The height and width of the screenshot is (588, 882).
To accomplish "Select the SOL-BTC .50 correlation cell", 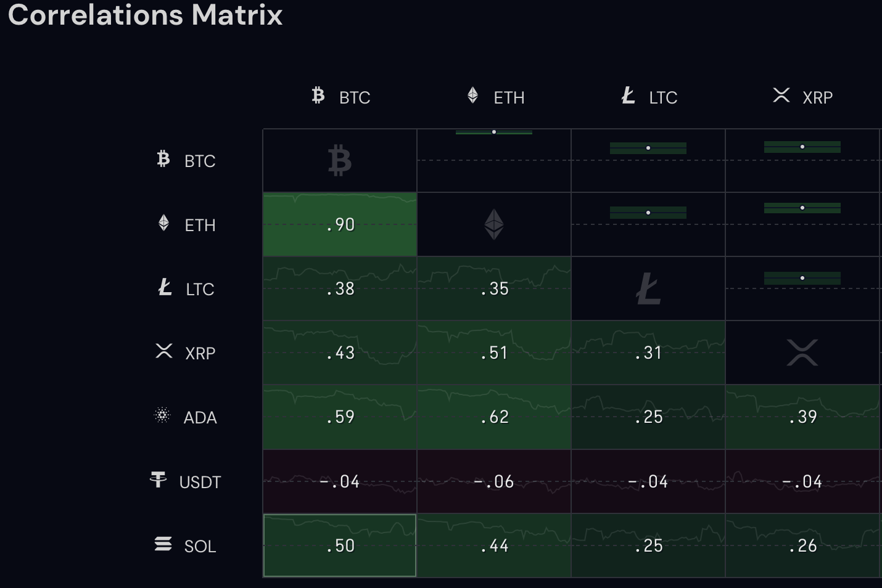I will 340,545.
